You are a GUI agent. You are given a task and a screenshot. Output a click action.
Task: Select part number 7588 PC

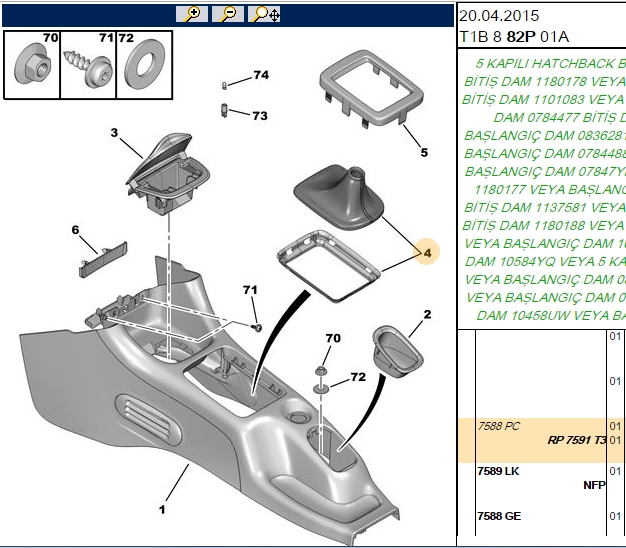coord(499,426)
